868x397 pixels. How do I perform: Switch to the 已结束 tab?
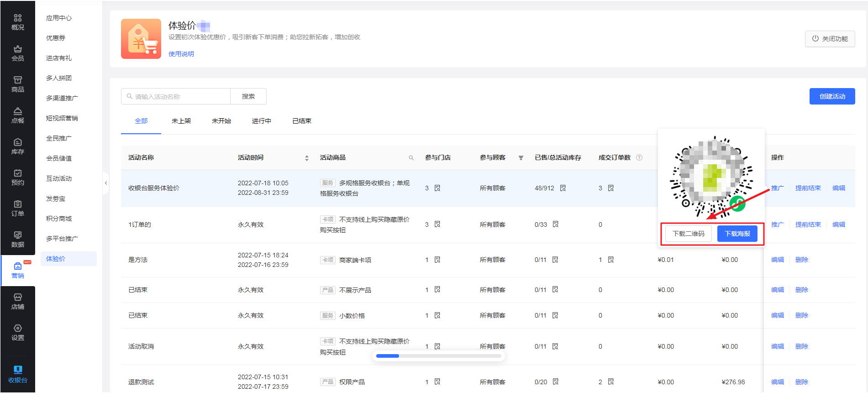click(x=302, y=121)
